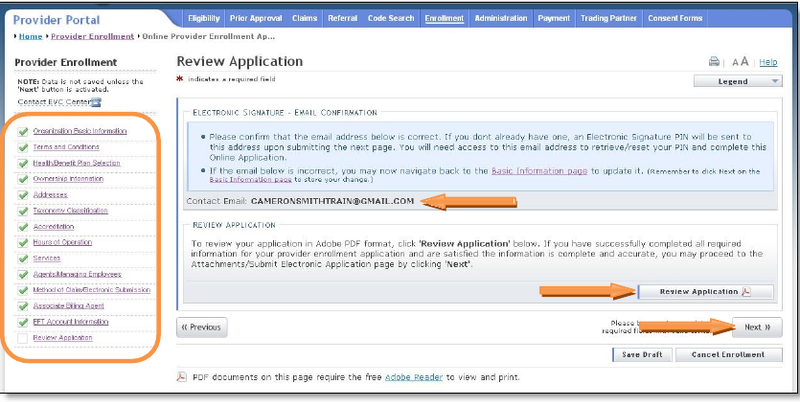Go to the Previous page

point(202,328)
